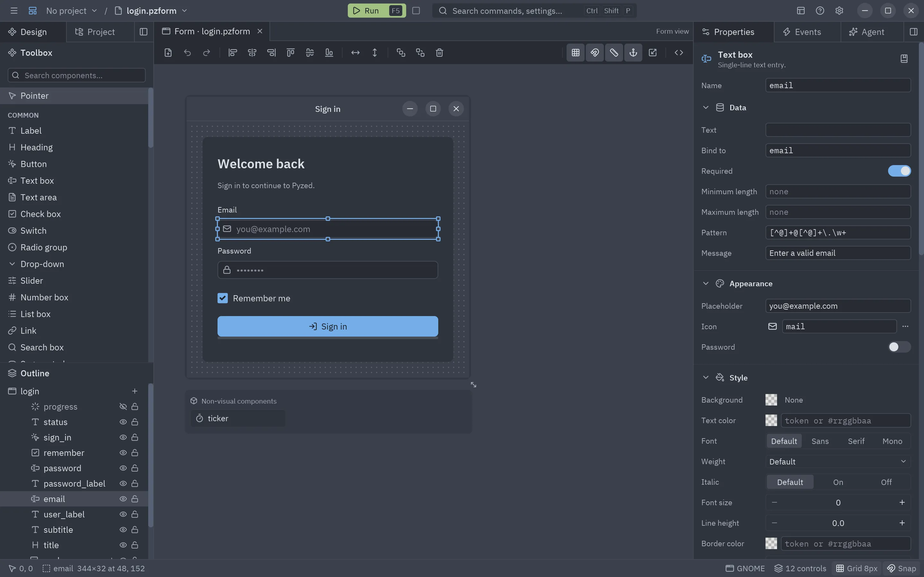
Task: Click the align left edges toolbar icon
Action: coord(233,53)
